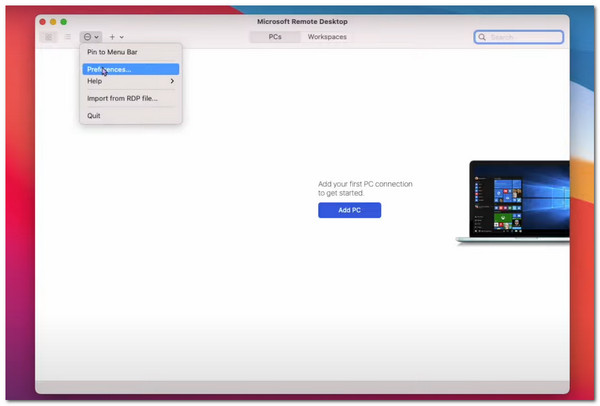
Task: Open the Help submenu entry
Action: coord(130,81)
